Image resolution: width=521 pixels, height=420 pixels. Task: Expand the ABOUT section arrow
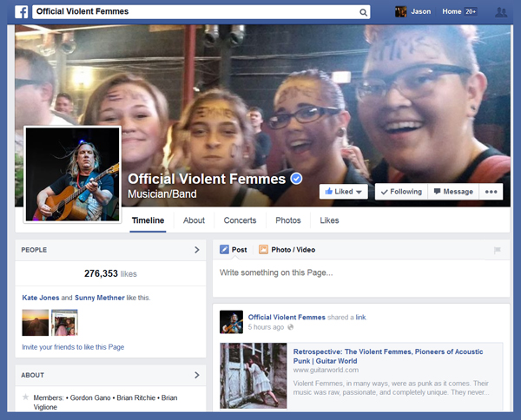pyautogui.click(x=197, y=375)
